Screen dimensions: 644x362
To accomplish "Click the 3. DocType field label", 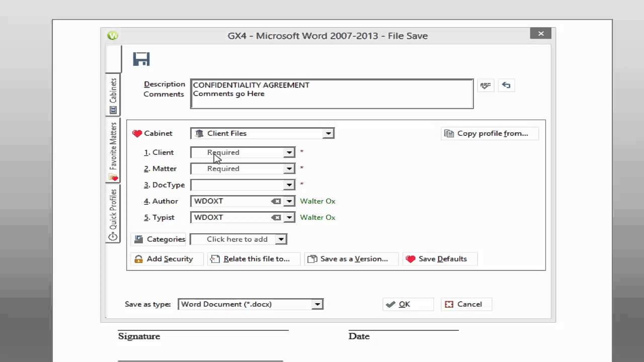I will pos(164,185).
